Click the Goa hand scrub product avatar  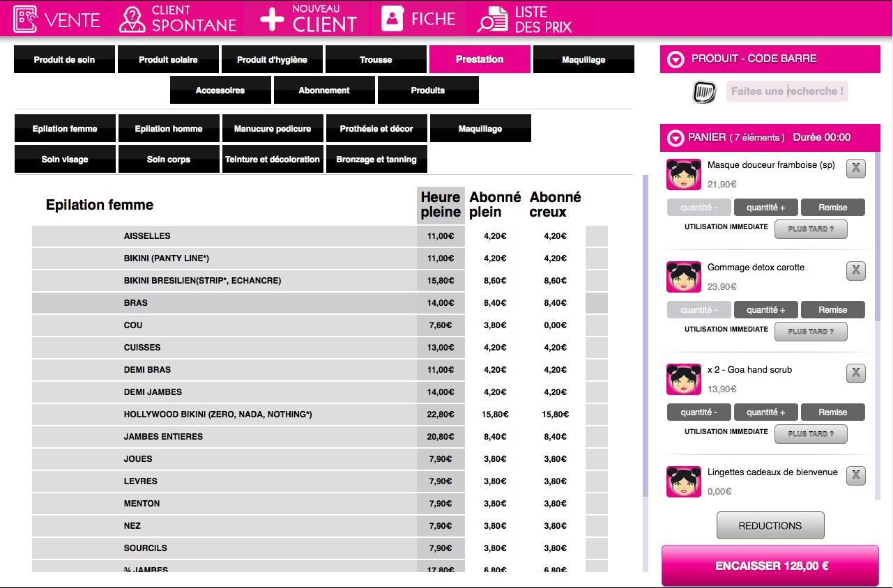(x=684, y=379)
